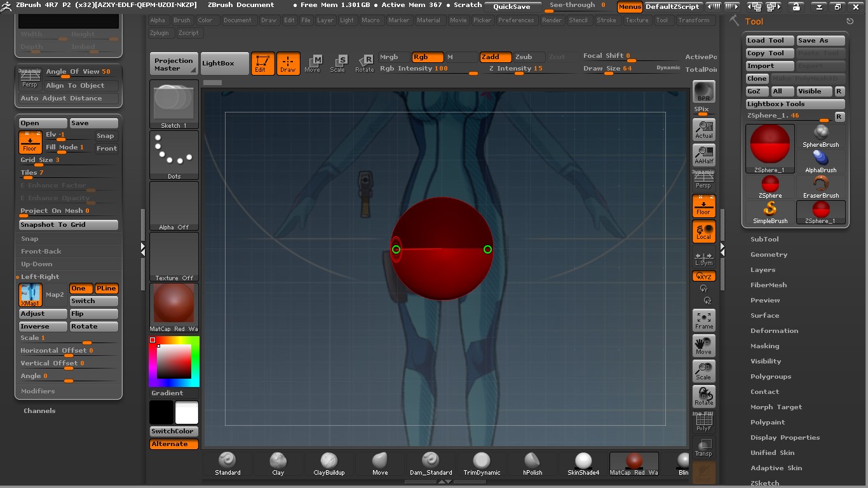Click the Snapshot To Grid button

pos(68,225)
